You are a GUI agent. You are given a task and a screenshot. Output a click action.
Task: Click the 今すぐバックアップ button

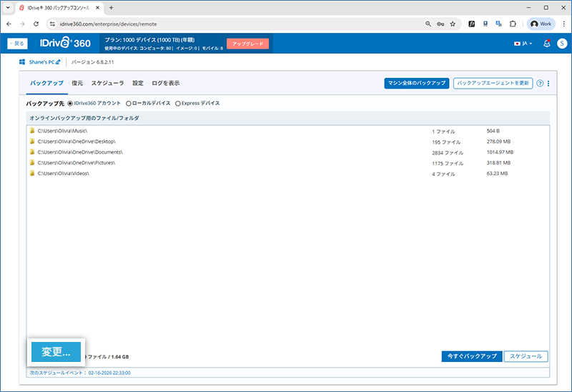point(471,356)
